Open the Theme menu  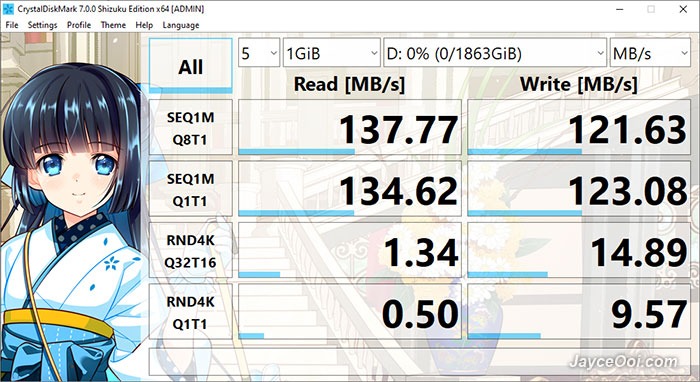[113, 25]
